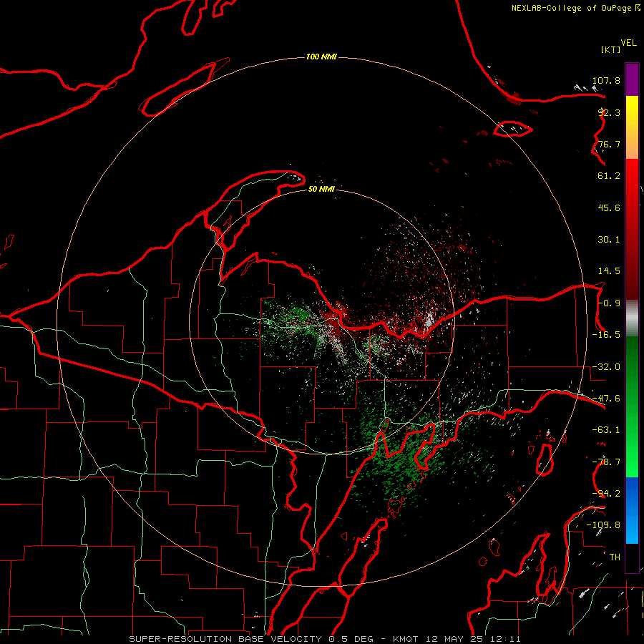644x644 pixels.
Task: Select the 92.3 velocity scale value
Action: (x=609, y=112)
